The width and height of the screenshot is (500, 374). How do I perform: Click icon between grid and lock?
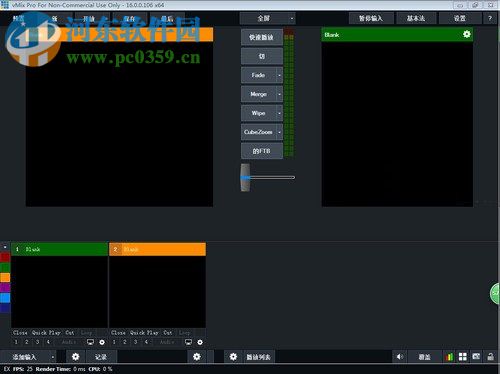click(476, 356)
